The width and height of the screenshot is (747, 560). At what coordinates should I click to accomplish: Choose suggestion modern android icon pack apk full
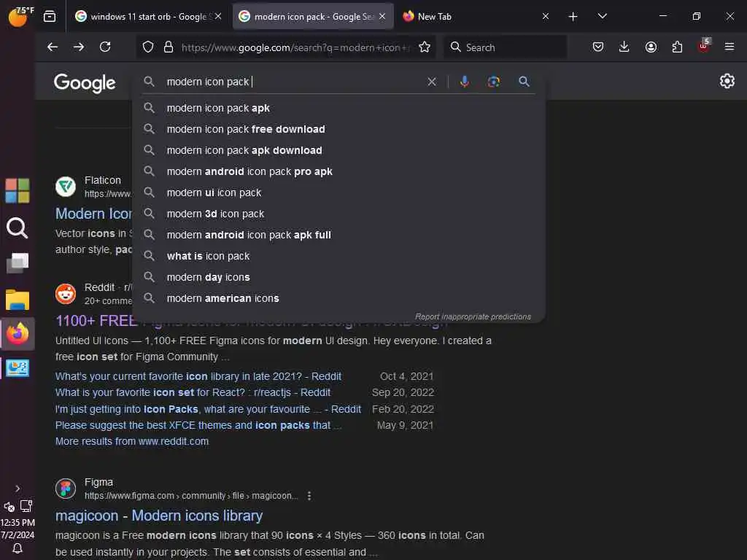point(339,235)
